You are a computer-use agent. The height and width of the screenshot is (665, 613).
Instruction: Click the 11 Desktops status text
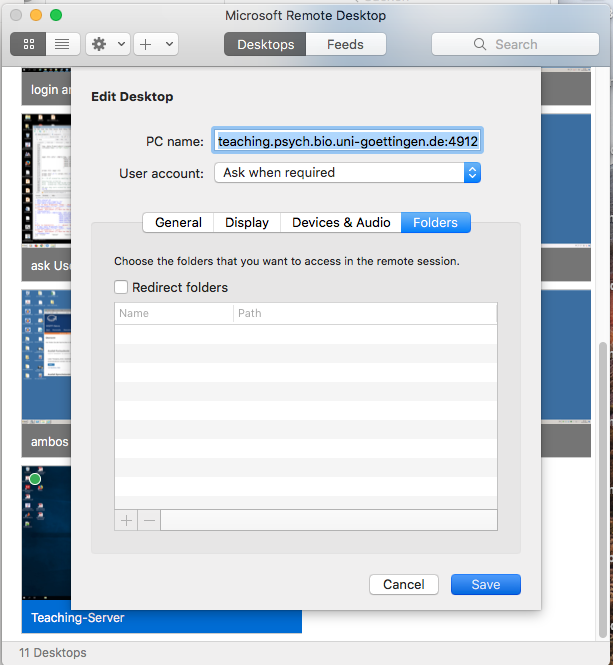click(x=53, y=652)
